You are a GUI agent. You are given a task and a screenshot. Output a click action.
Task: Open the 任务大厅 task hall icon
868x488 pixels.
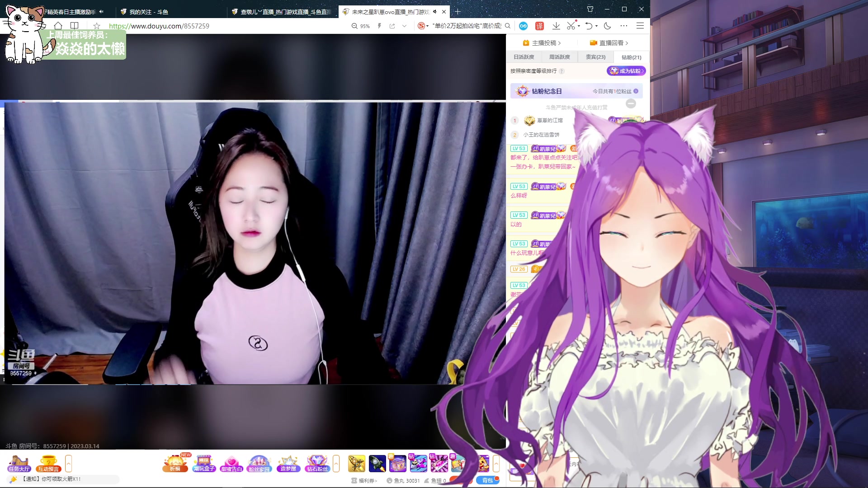tap(19, 464)
